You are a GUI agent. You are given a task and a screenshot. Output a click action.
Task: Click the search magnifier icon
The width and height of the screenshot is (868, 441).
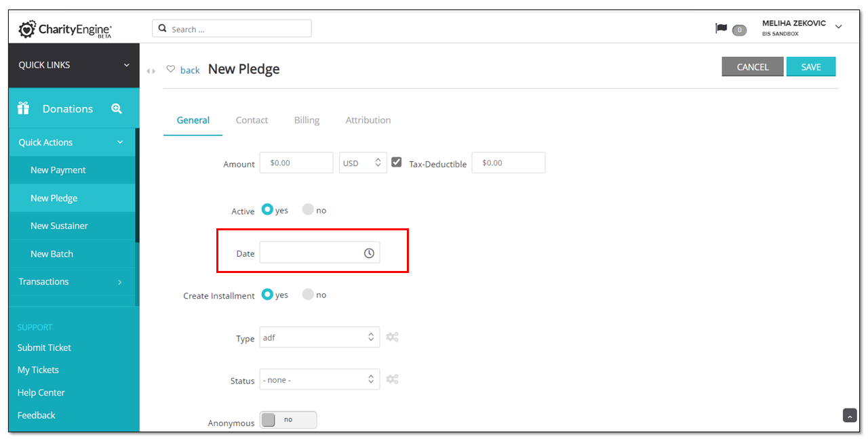point(163,29)
